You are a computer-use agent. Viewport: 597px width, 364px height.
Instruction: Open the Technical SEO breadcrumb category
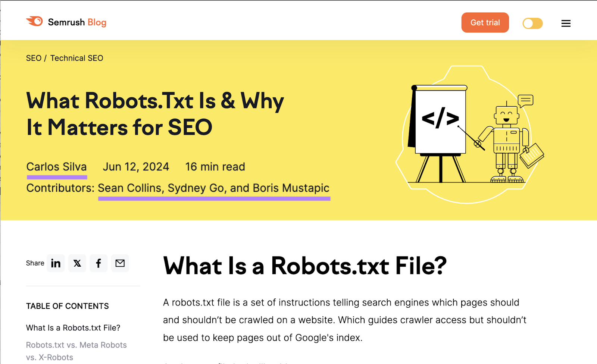[76, 58]
